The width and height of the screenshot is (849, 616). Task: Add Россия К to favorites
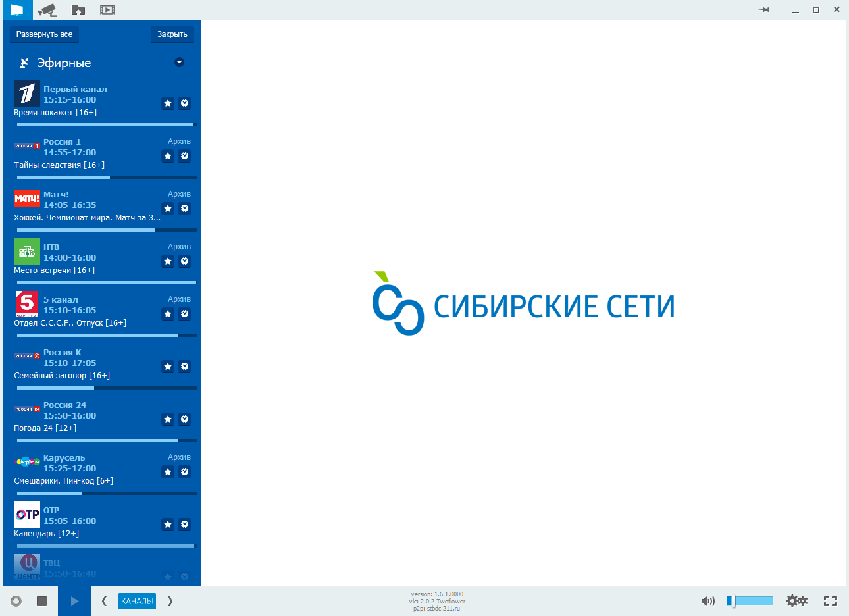click(168, 367)
